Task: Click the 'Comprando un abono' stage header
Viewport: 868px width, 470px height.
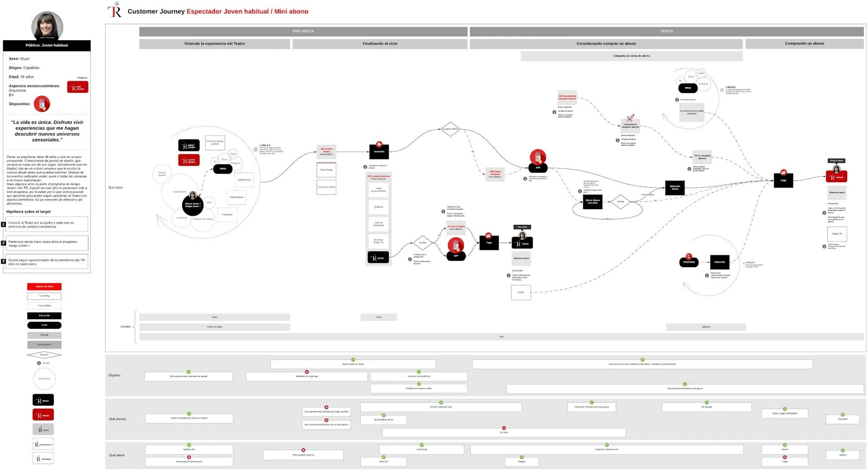Action: (805, 44)
